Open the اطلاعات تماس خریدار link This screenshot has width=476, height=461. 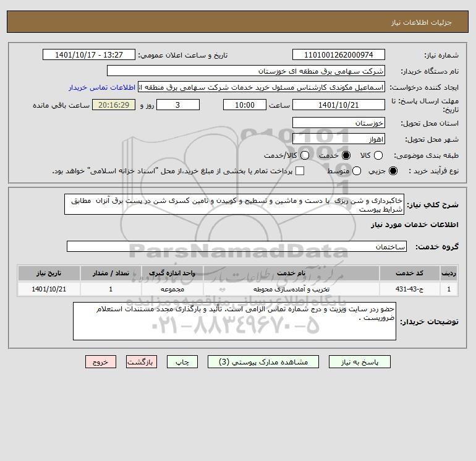point(102,87)
